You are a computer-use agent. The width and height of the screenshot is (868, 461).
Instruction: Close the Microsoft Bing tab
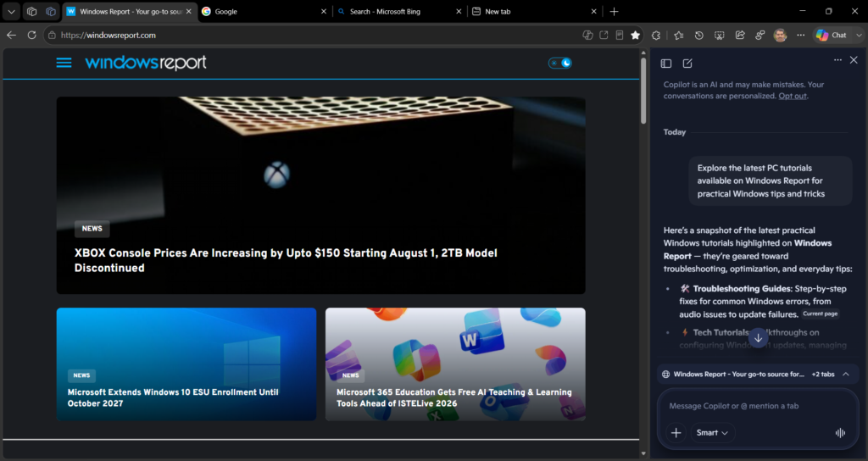click(x=459, y=11)
